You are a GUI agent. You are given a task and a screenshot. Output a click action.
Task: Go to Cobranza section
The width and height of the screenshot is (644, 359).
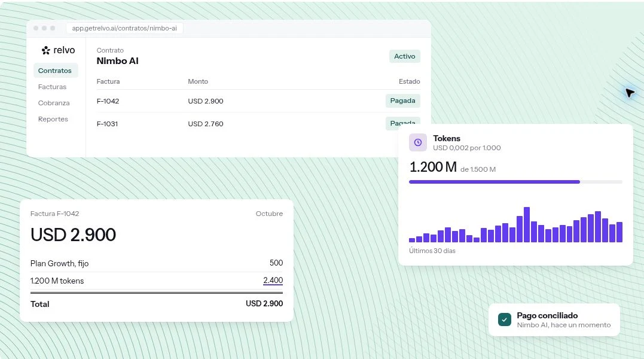54,103
